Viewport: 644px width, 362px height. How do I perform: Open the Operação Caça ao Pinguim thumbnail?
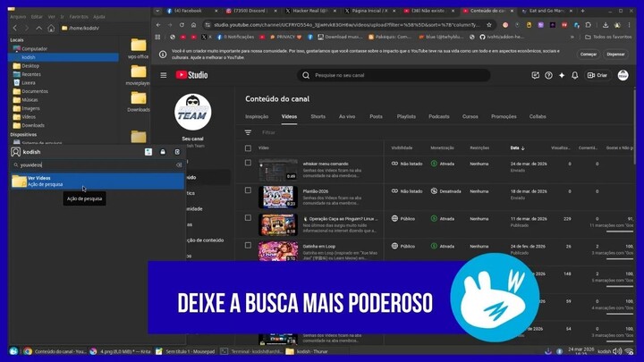278,224
